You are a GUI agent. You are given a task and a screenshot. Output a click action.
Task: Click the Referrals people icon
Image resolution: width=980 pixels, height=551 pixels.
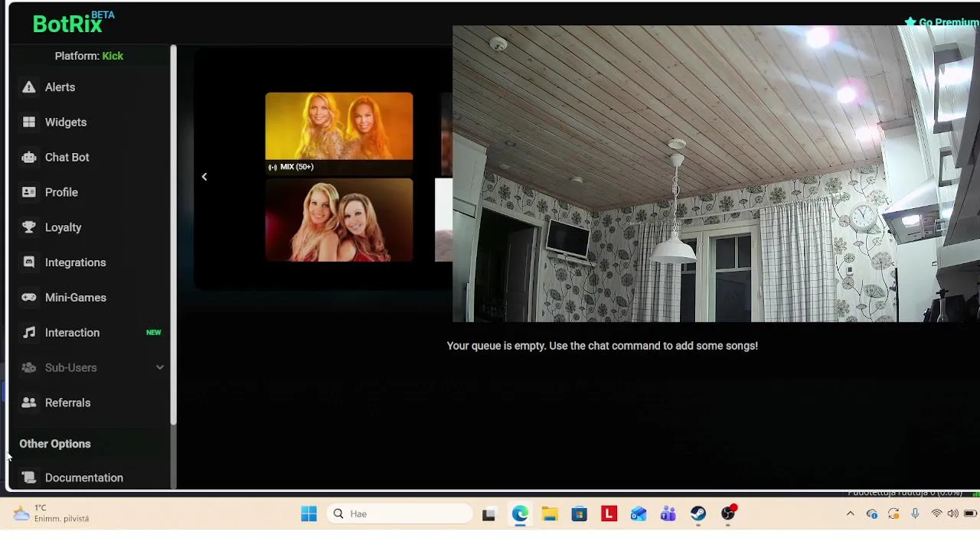[x=29, y=403]
